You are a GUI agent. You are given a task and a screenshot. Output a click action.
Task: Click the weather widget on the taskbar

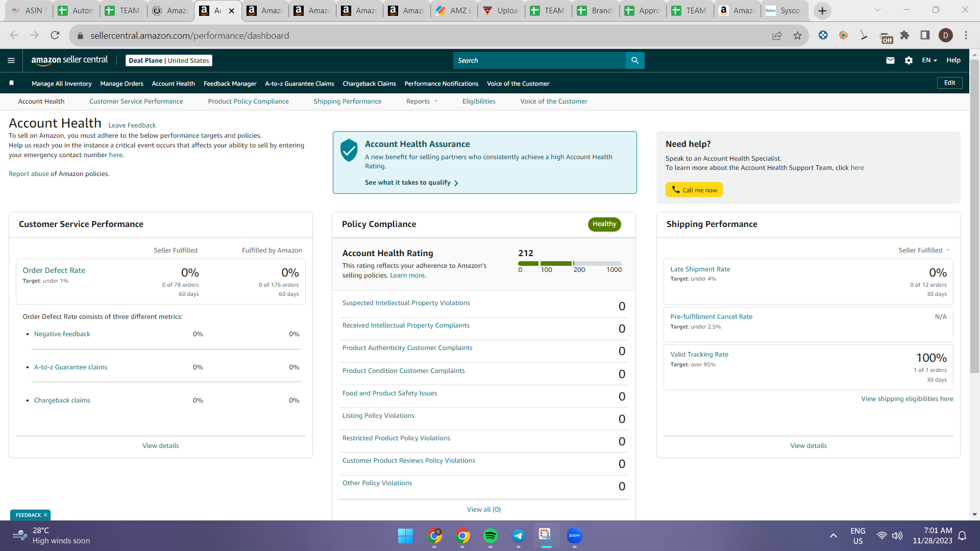tap(51, 536)
